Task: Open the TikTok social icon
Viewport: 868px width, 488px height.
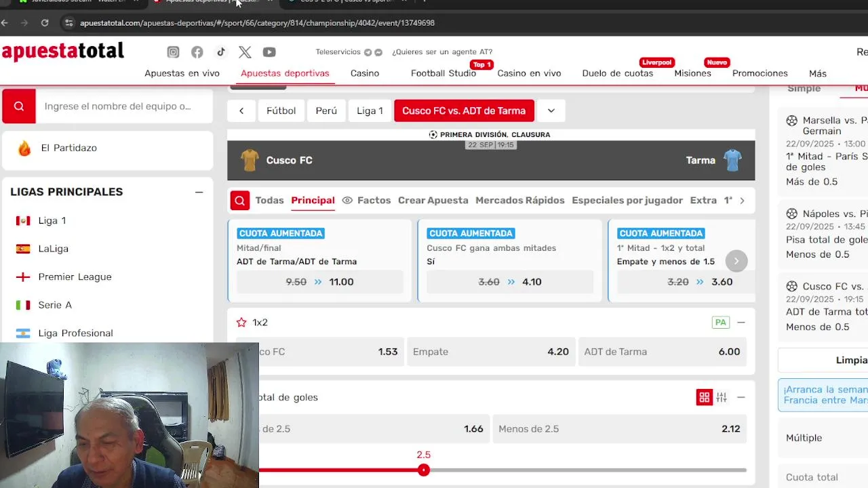Action: pyautogui.click(x=221, y=52)
